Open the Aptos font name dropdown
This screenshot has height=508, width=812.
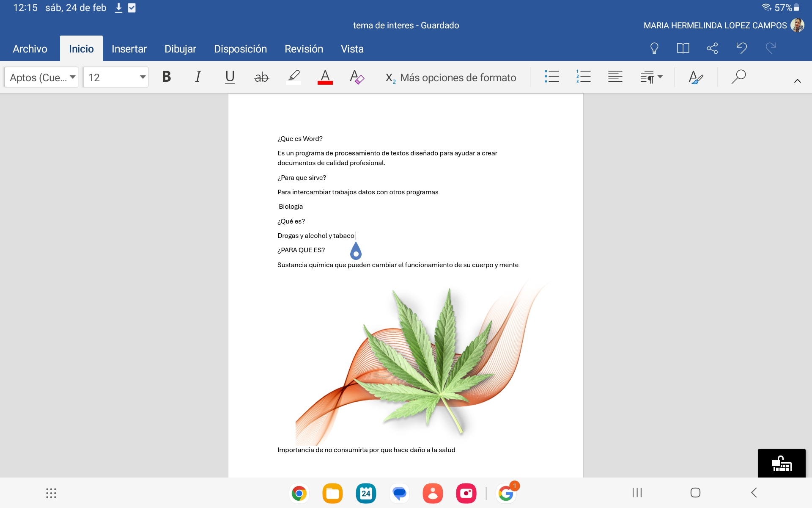click(x=41, y=77)
